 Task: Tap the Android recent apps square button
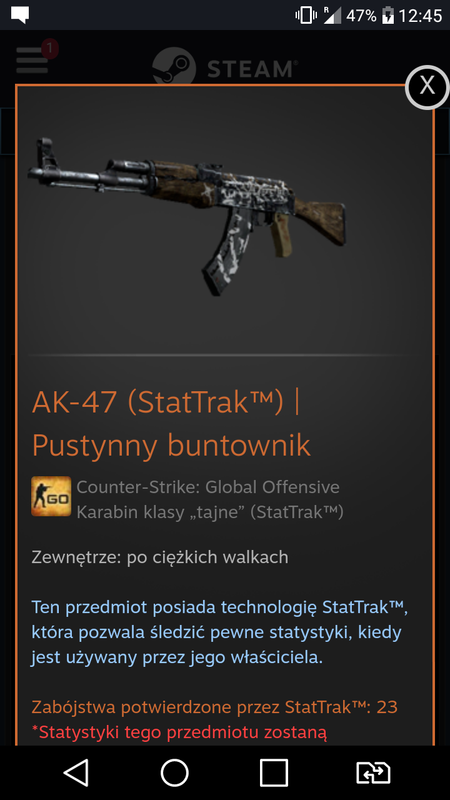273,772
